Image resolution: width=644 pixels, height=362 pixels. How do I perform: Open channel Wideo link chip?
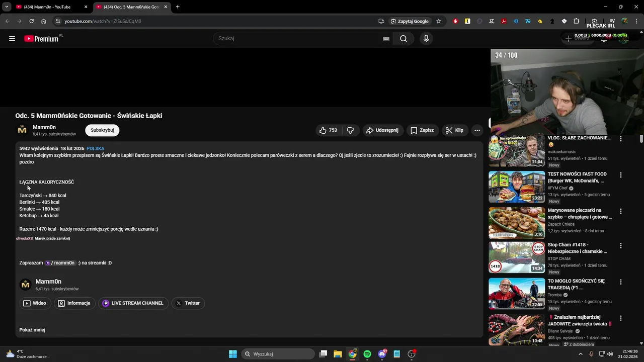pos(35,303)
